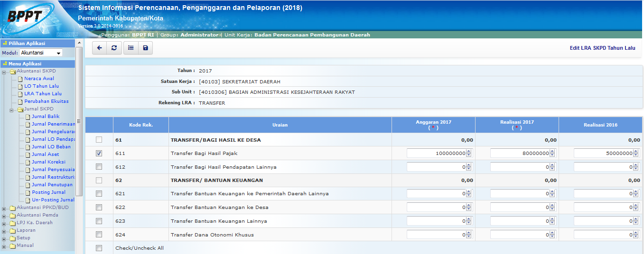The image size is (644, 254).
Task: Click the back arrow toolbar button
Action: point(99,48)
